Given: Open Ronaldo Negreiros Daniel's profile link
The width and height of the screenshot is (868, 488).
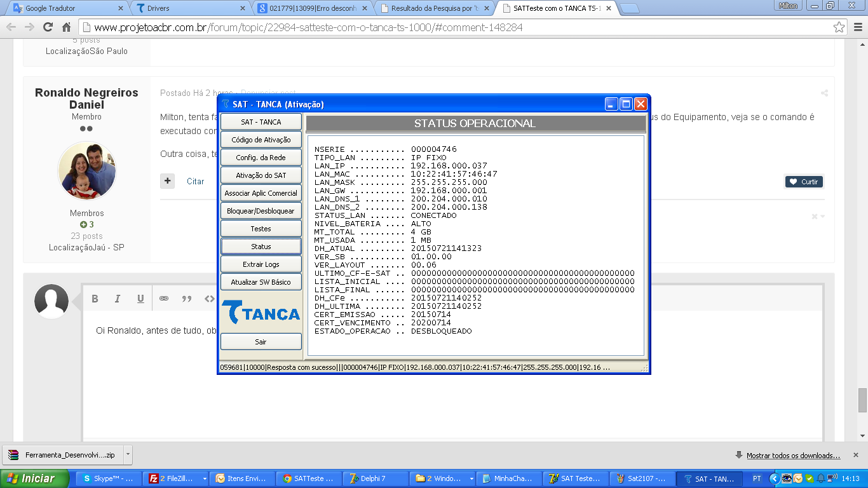Looking at the screenshot, I should coord(86,98).
